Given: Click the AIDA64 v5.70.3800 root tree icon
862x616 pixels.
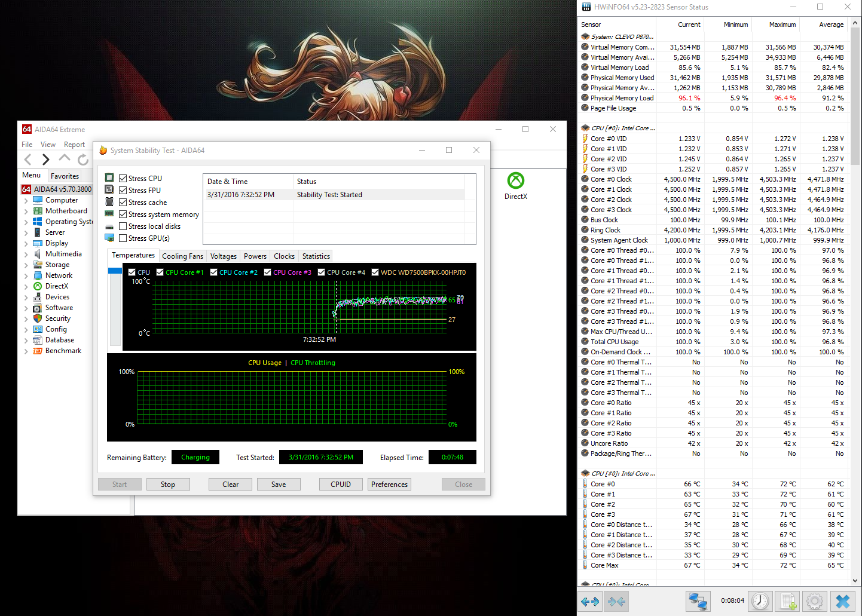Looking at the screenshot, I should (x=26, y=189).
